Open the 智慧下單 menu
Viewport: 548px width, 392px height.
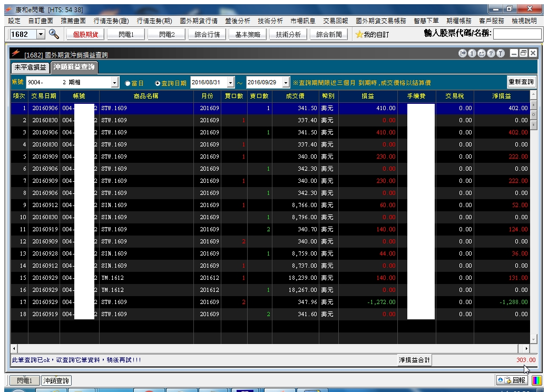click(x=426, y=21)
